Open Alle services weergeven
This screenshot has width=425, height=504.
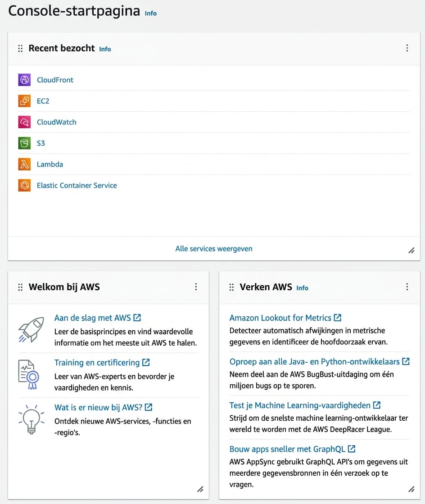214,248
